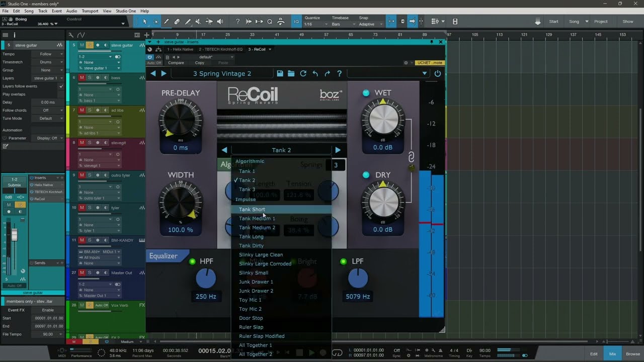Select the Listen speaker tool

coord(220,22)
